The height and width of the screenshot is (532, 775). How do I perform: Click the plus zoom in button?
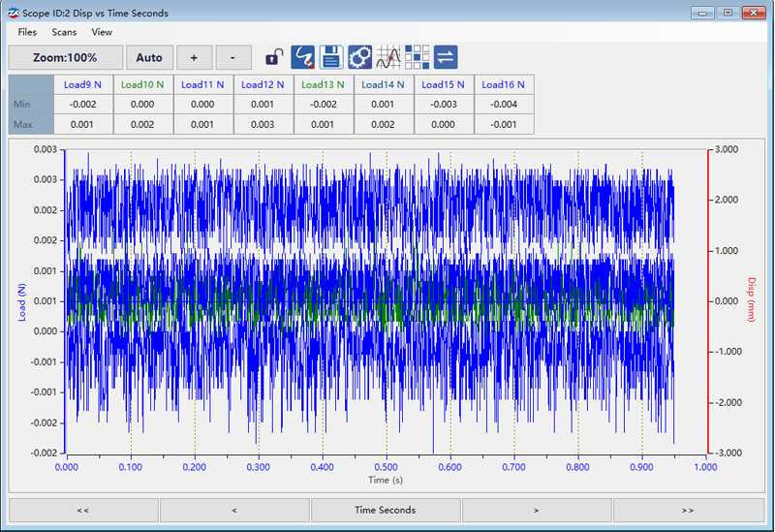(194, 57)
